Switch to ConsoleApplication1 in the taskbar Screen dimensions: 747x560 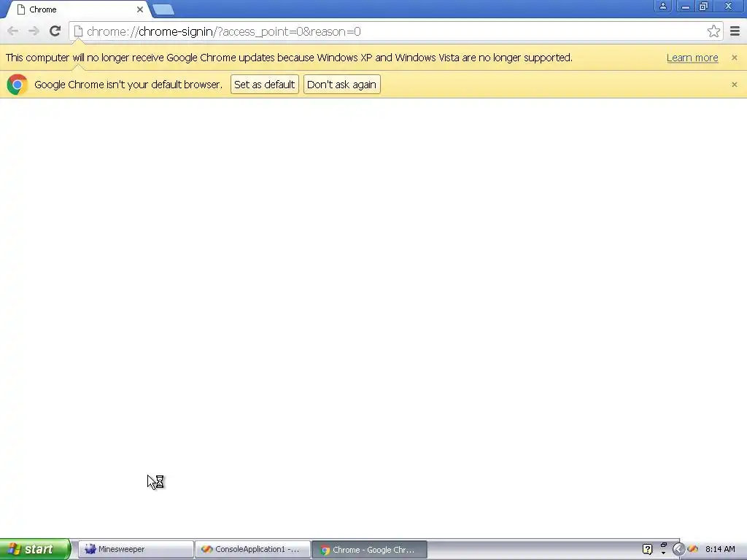click(x=252, y=549)
